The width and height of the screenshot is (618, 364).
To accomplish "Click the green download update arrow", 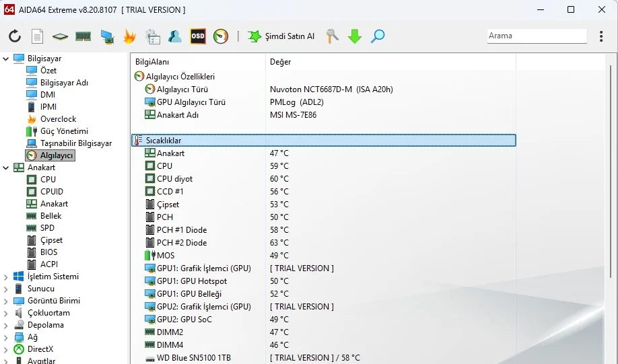I will point(355,36).
